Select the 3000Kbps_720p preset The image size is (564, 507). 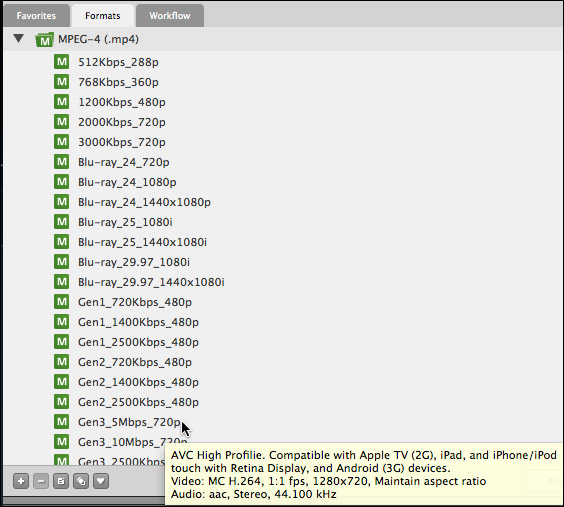(x=122, y=142)
